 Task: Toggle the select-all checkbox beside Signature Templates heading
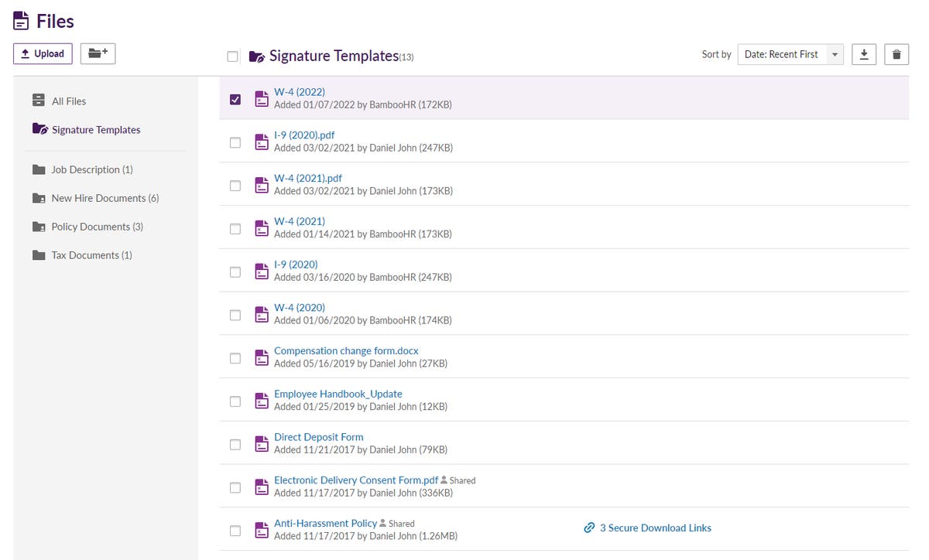(x=232, y=56)
